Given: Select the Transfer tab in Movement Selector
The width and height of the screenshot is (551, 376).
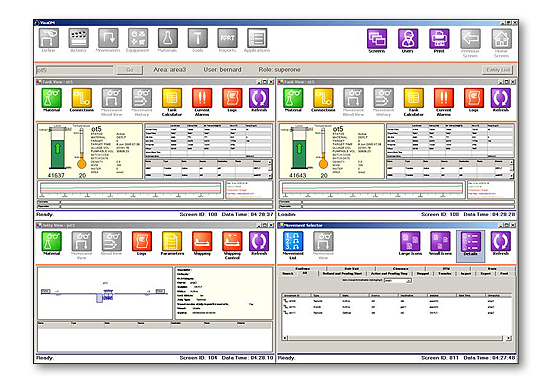Looking at the screenshot, I should [445, 273].
